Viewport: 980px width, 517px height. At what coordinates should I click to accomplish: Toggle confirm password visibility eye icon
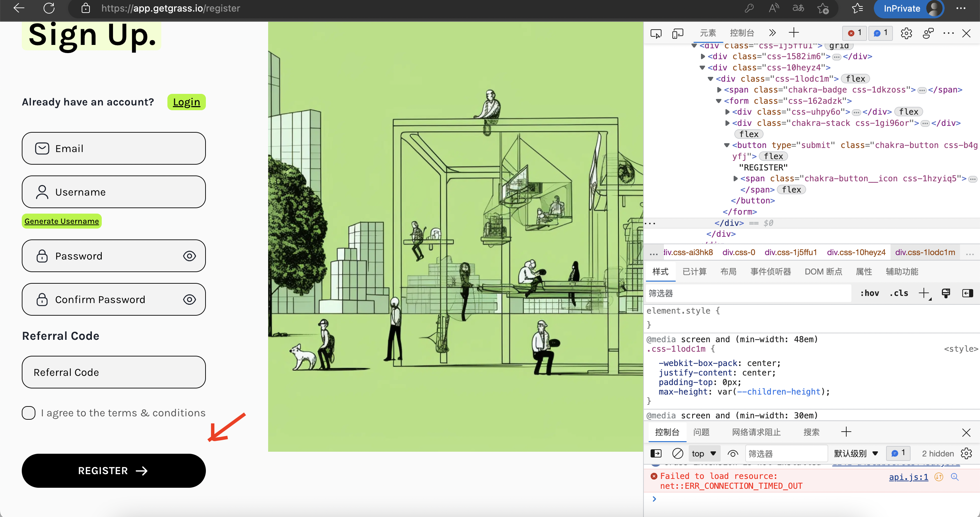190,299
